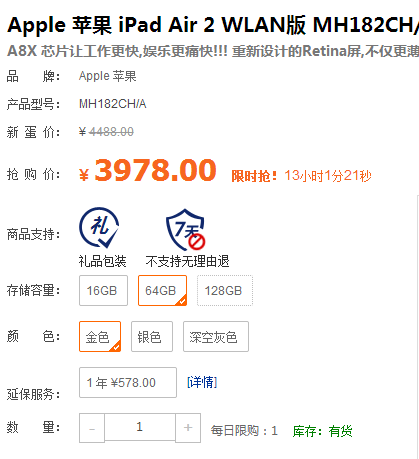Select 64GB storage capacity
419x459 pixels.
pos(162,290)
